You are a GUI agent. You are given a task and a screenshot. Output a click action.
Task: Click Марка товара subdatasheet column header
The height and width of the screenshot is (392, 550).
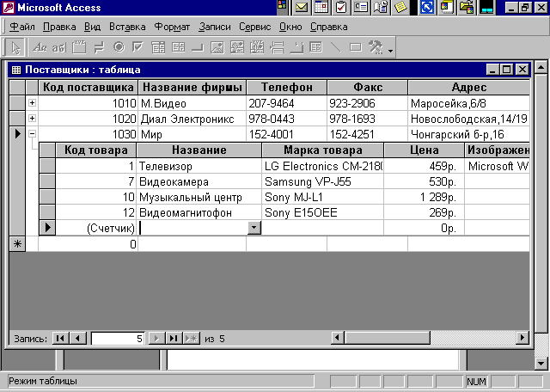(x=323, y=150)
